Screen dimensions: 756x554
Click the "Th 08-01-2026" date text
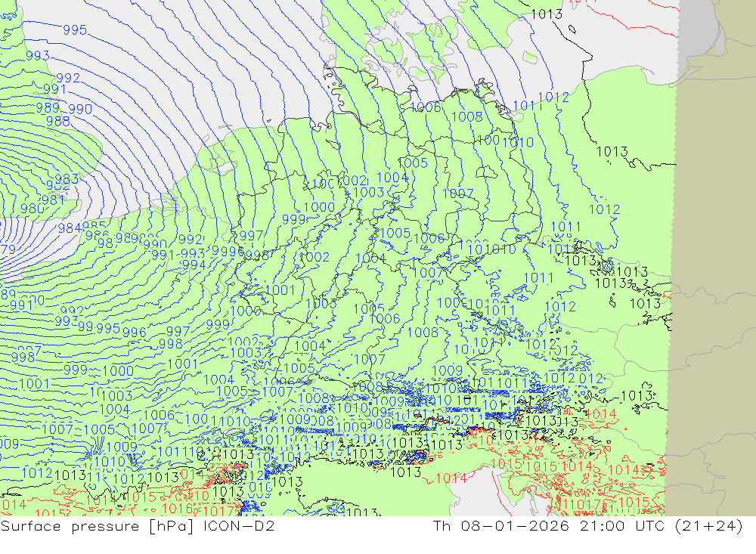[500, 525]
